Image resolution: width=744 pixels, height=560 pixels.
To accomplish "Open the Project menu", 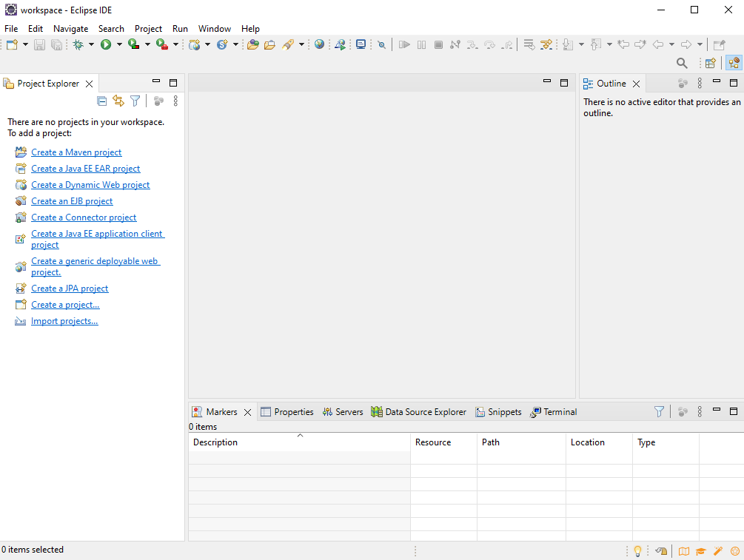I will (x=148, y=28).
